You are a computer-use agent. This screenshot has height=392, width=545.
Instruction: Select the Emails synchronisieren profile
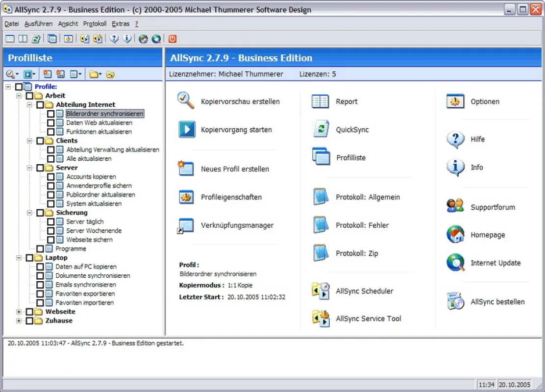click(85, 285)
